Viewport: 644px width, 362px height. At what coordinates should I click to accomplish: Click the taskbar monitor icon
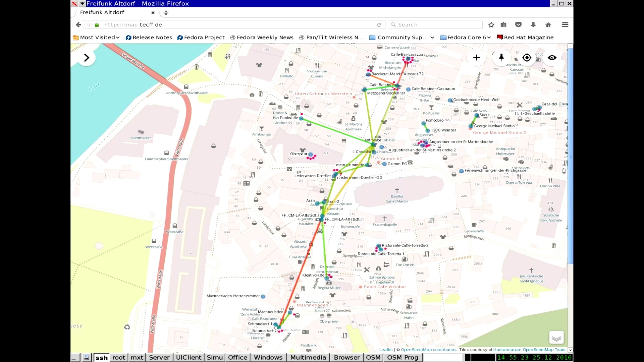click(x=86, y=358)
